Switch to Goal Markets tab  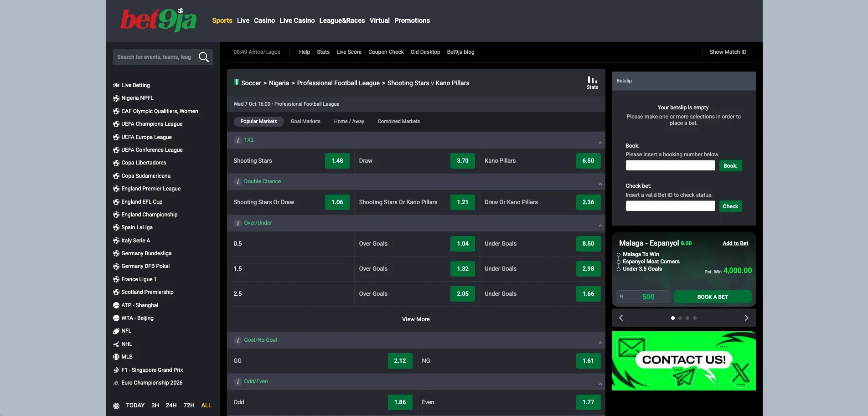[305, 122]
